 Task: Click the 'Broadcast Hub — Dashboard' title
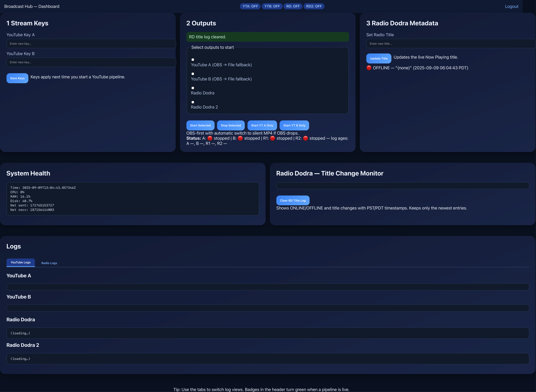32,6
